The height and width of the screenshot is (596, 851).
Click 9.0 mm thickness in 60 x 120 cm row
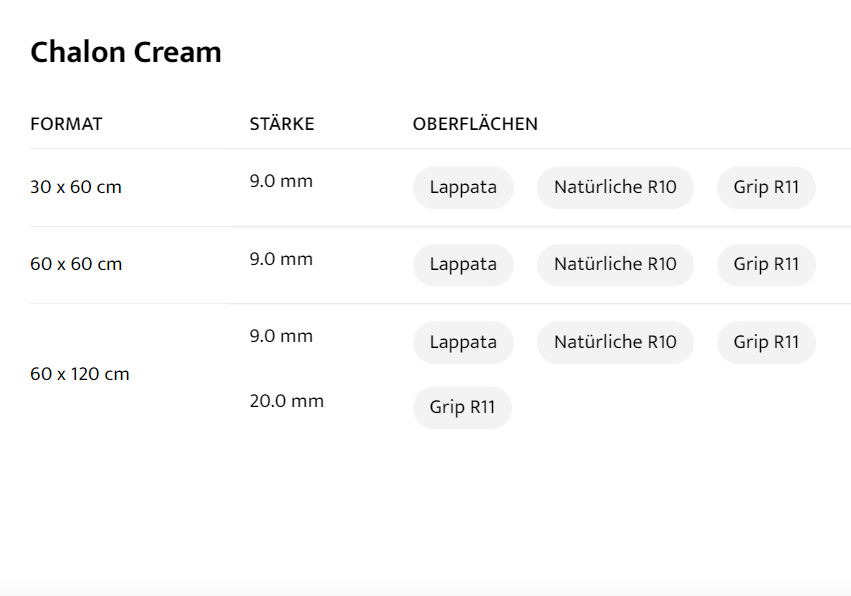pyautogui.click(x=281, y=336)
